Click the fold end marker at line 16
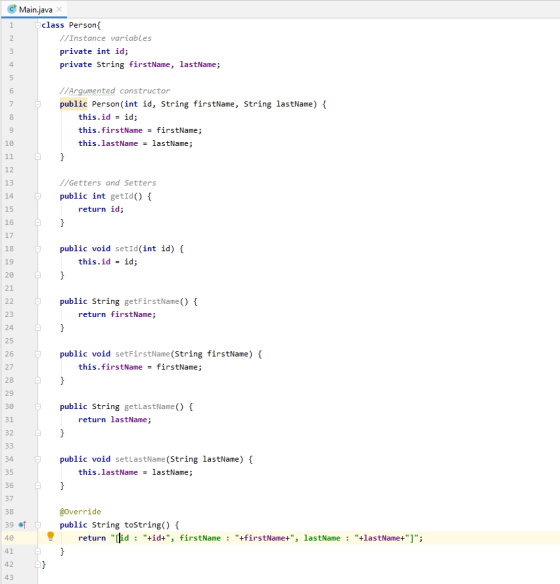 point(38,222)
